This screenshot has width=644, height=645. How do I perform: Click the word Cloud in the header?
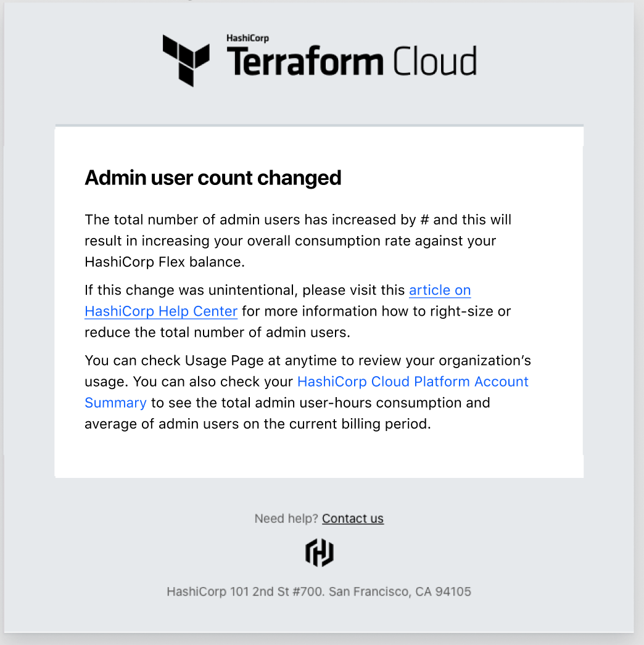[x=435, y=62]
